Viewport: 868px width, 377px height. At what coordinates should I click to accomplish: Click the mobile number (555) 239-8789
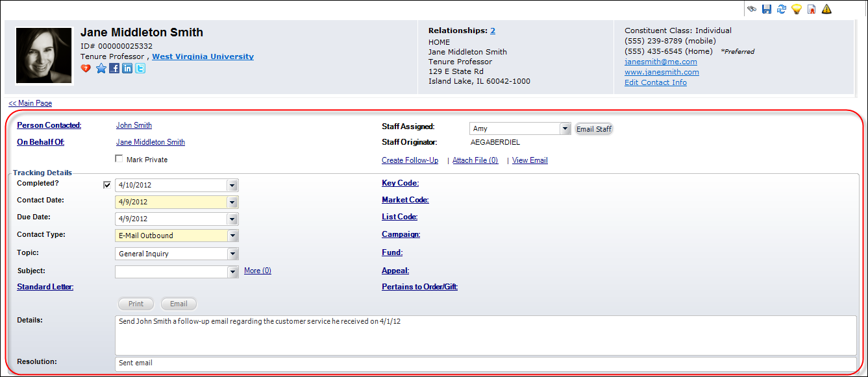pos(653,41)
